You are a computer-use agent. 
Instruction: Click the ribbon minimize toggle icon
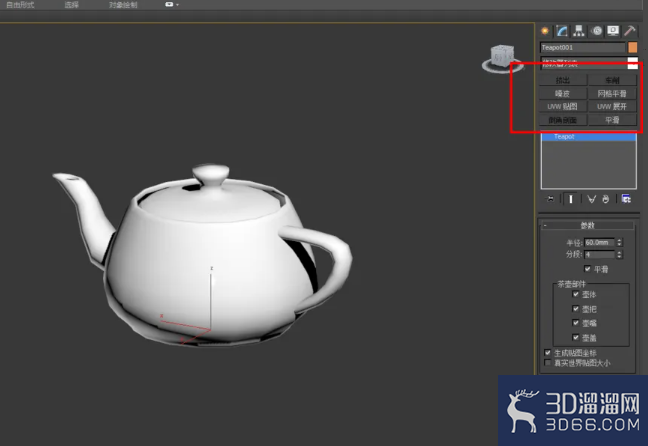point(169,5)
